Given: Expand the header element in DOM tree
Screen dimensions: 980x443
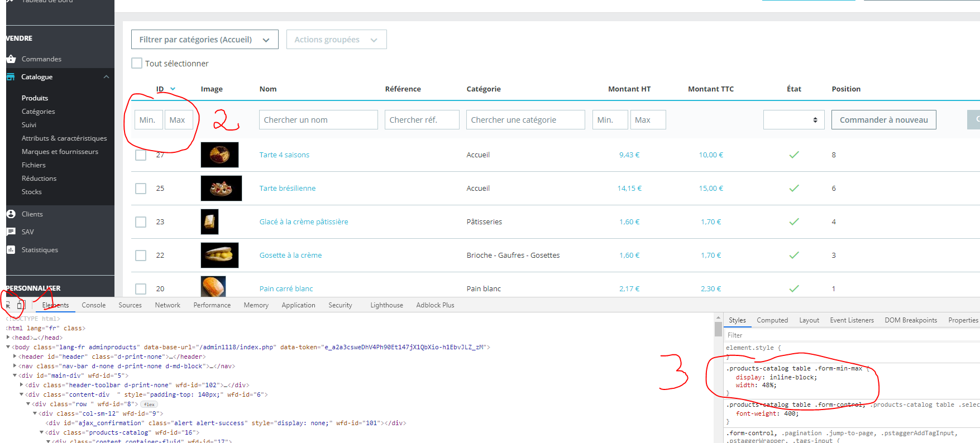Looking at the screenshot, I should click(x=15, y=357).
